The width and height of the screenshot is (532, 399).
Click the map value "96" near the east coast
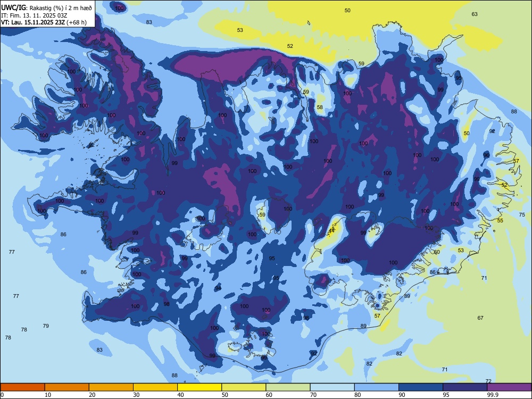486,155
